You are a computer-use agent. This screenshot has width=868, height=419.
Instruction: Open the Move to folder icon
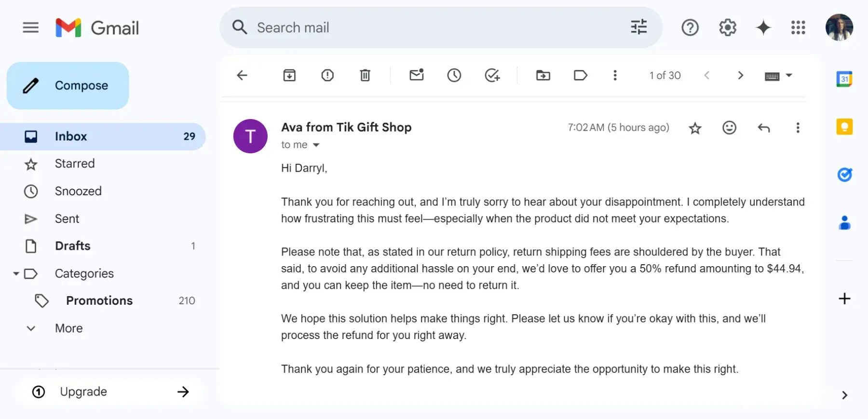click(543, 75)
